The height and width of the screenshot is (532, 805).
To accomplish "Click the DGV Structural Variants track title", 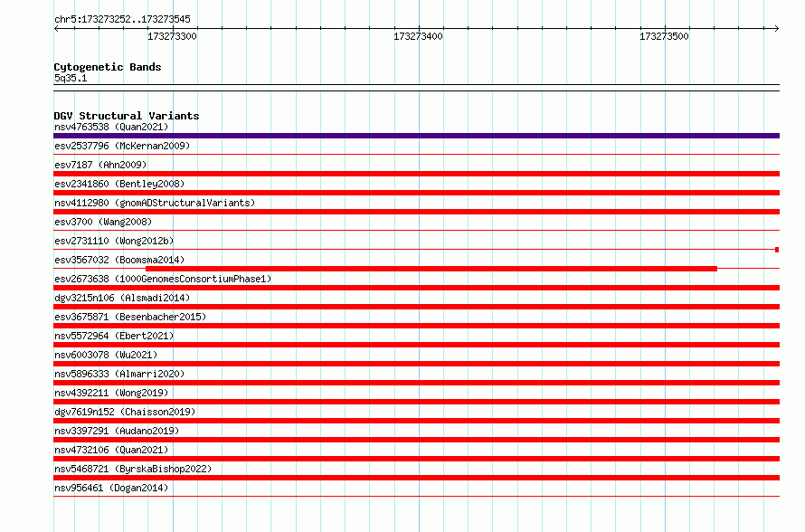I will click(127, 116).
